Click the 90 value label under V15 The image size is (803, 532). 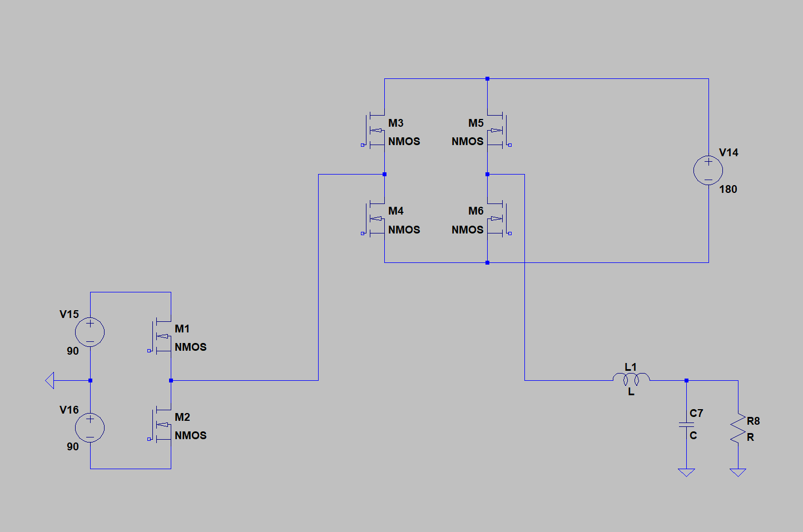pos(73,351)
